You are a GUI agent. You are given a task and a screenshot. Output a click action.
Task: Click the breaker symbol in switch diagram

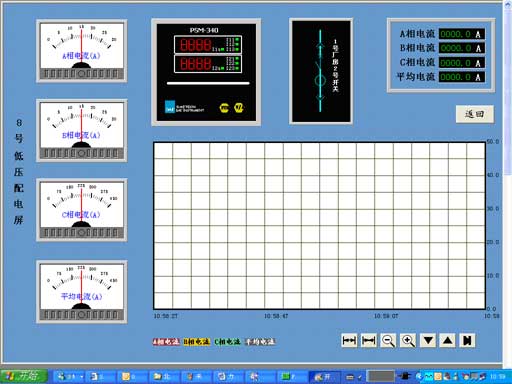[320, 80]
